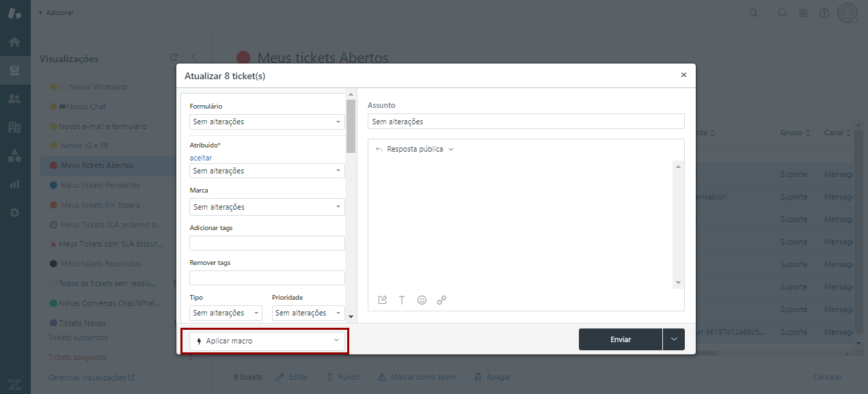Image resolution: width=868 pixels, height=394 pixels.
Task: Open the Formulário dropdown
Action: click(267, 122)
